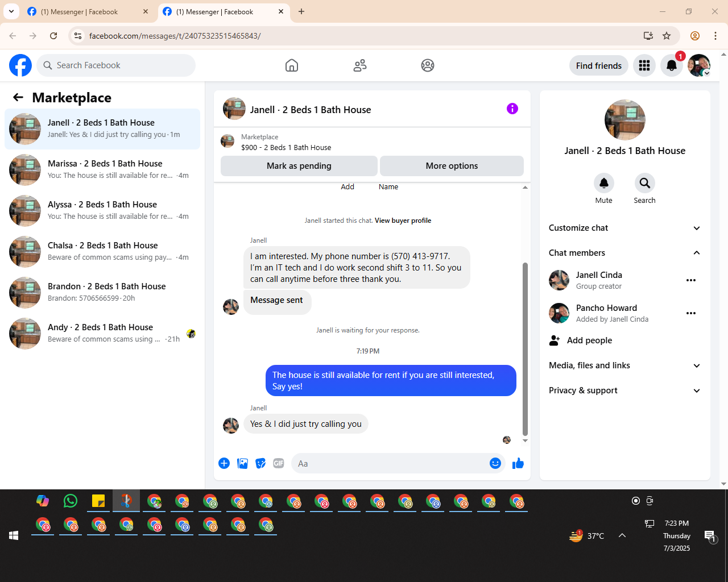Choose a GIF icon in composer
This screenshot has width=728, height=582.
(279, 463)
